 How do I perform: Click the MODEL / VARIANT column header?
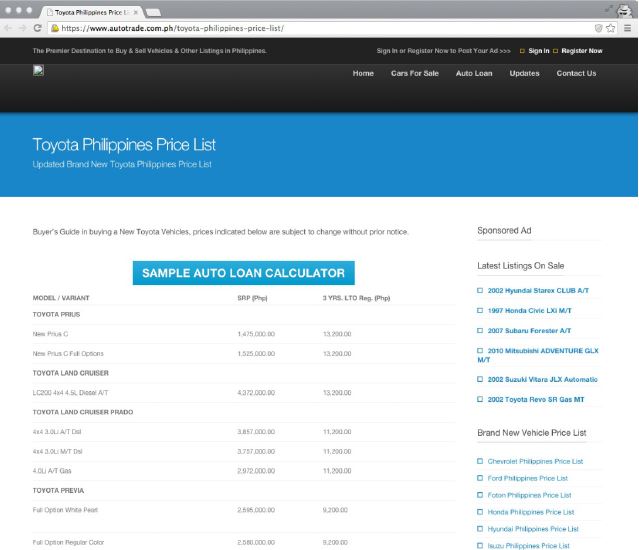[61, 298]
